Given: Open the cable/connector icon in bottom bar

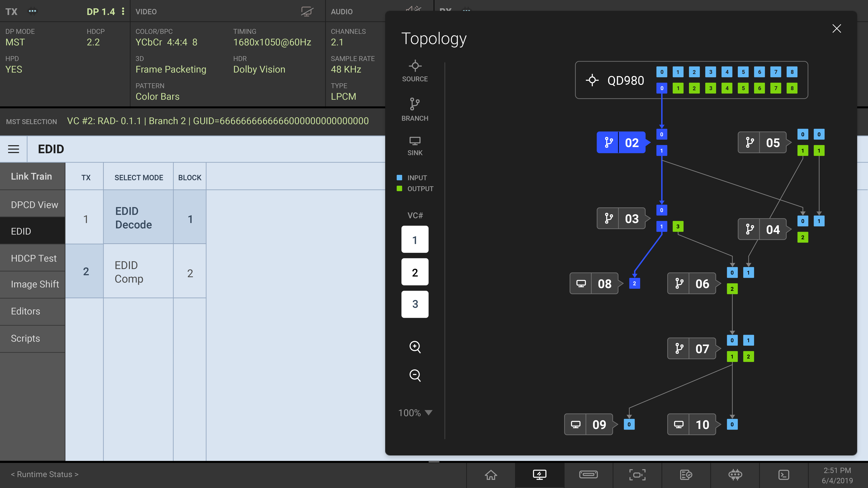Looking at the screenshot, I should (588, 475).
